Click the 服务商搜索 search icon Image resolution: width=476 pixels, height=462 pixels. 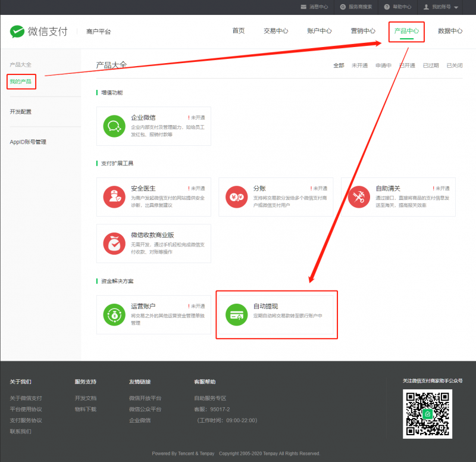[343, 7]
